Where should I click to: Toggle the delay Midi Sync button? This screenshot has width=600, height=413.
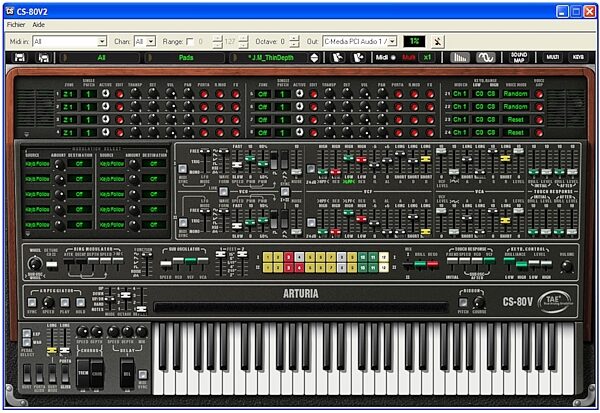click(x=142, y=374)
